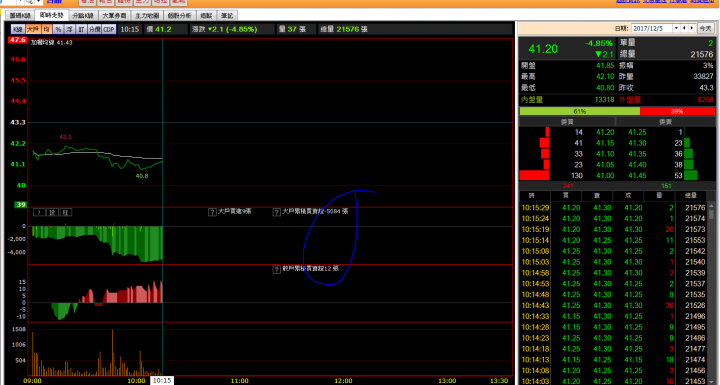
Task: Click the red 外盤量 39% bar segment
Action: (x=677, y=111)
